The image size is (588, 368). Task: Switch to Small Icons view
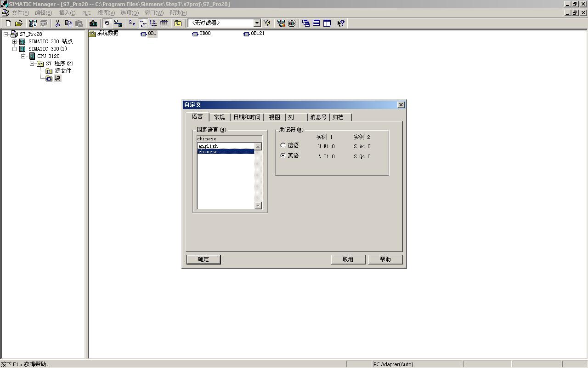143,23
